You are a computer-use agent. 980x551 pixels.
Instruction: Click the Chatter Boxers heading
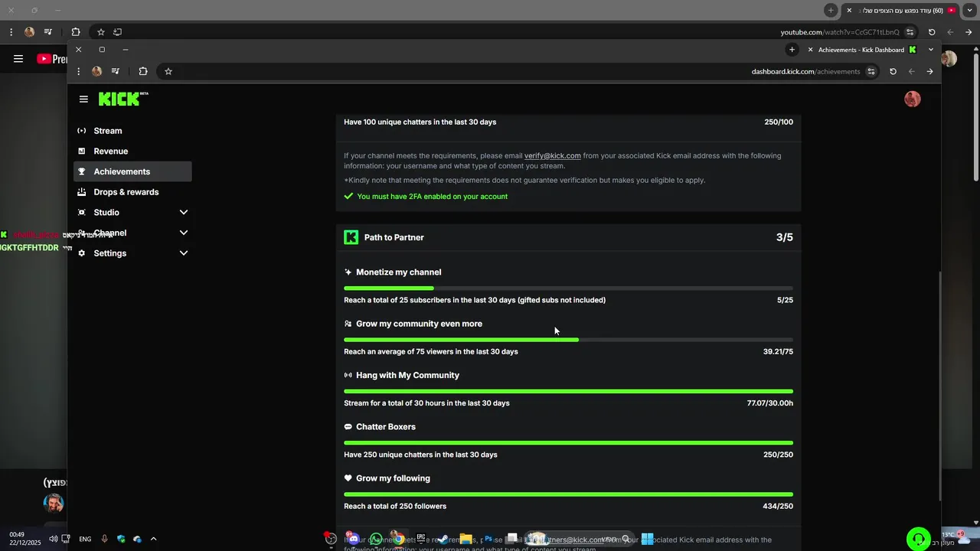click(x=386, y=427)
